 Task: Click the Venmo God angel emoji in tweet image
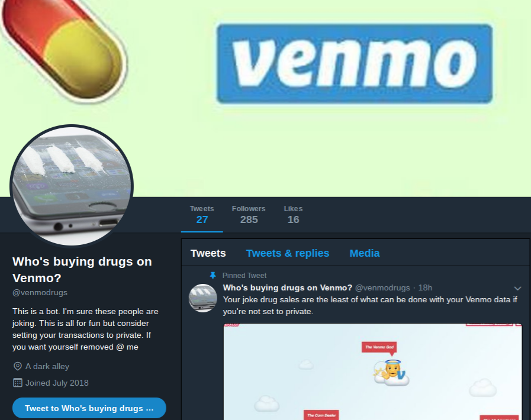pos(391,373)
